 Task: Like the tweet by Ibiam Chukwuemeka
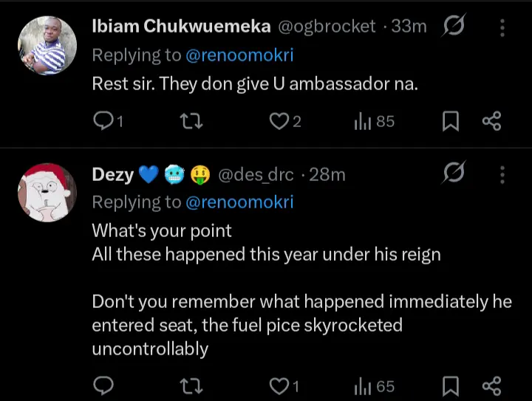(279, 122)
